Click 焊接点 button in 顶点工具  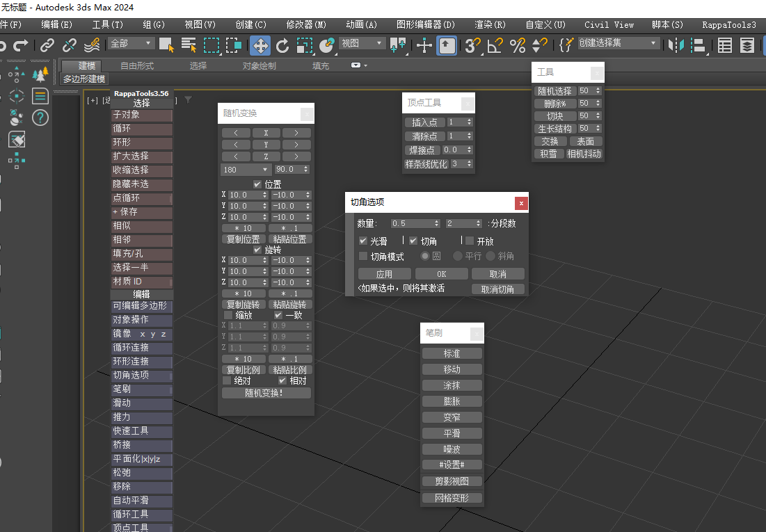tap(422, 150)
